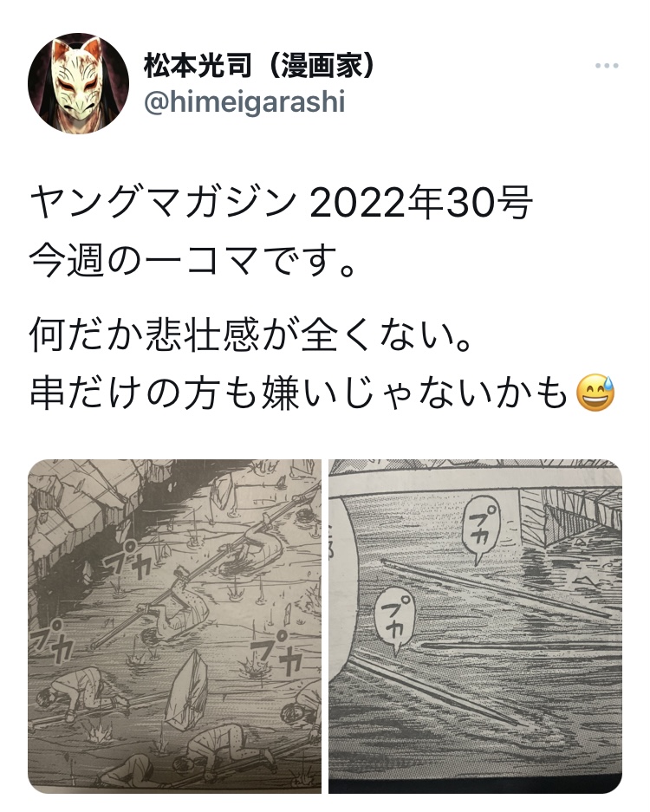The height and width of the screenshot is (812, 650).
Task: Open the profile via display name 松本光司（漫画家）
Action: click(258, 65)
